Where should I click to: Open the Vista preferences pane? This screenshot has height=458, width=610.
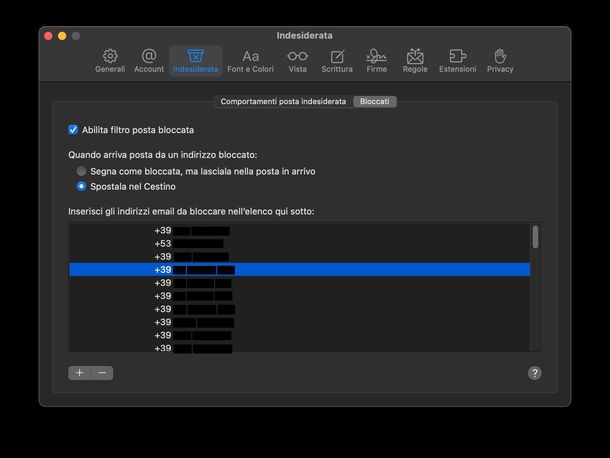[x=297, y=60]
